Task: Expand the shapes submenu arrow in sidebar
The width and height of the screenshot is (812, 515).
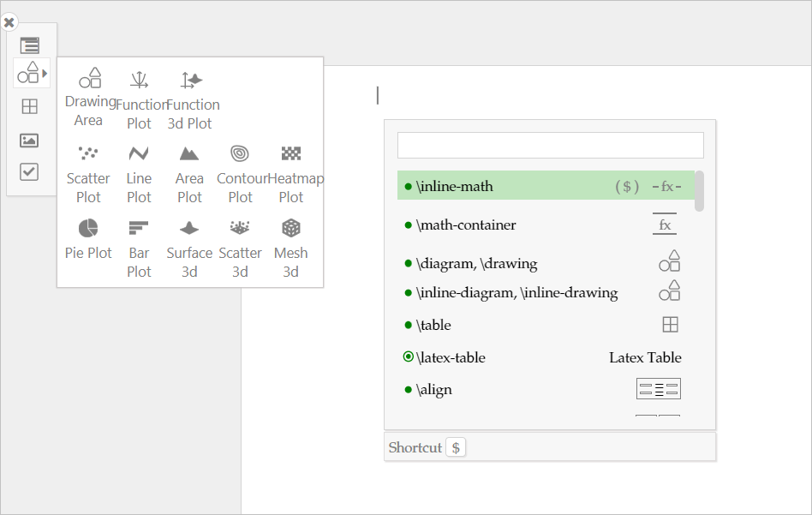Action: point(45,74)
